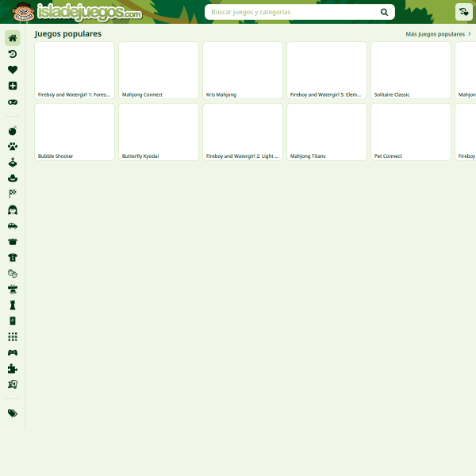This screenshot has height=476, width=476.
Task: Click the 'Juegos populares' heading
Action: 68,33
